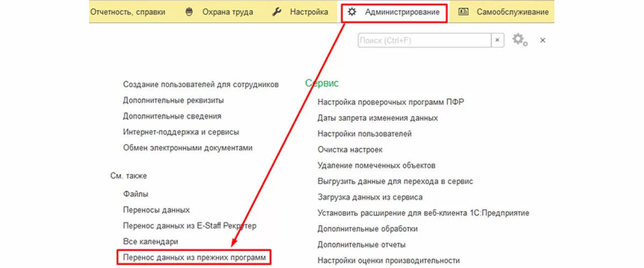Screen dimensions: 644x268
Task: Open Создание пользователей для сотрудников
Action: (201, 85)
